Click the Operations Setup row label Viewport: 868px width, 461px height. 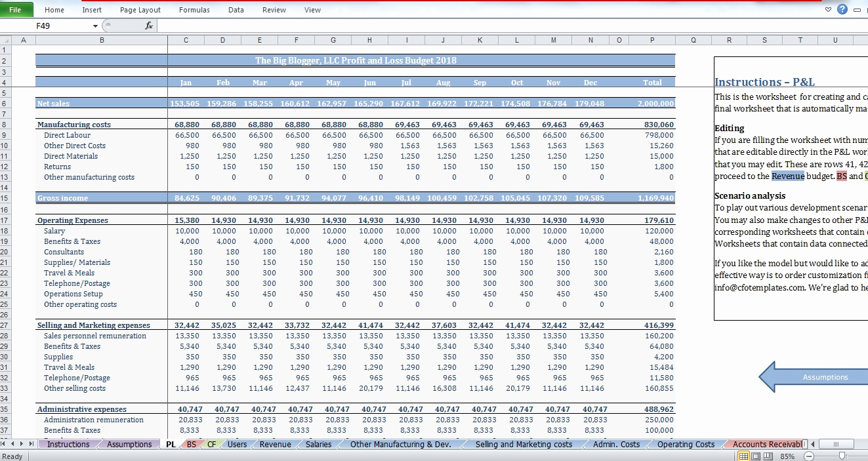73,294
